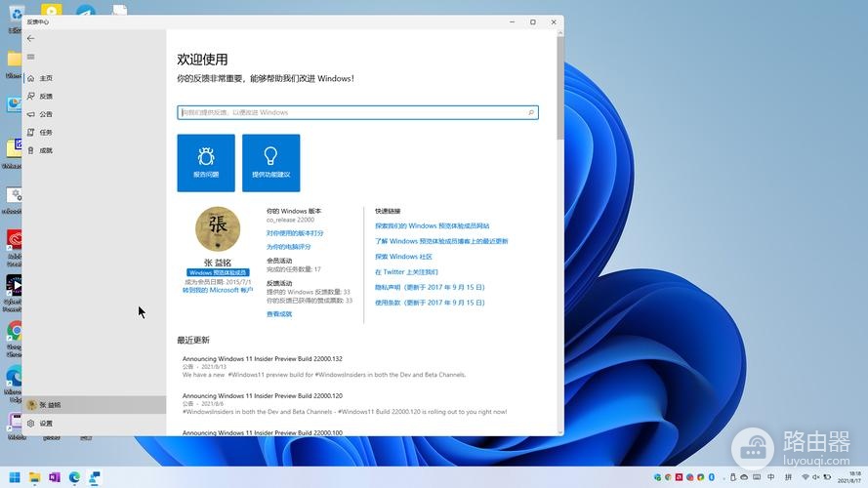Open Build 22000.120 announcement
The height and width of the screenshot is (488, 868).
tap(263, 396)
